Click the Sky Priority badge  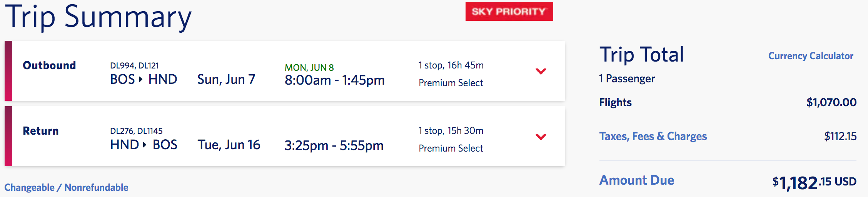(x=509, y=12)
